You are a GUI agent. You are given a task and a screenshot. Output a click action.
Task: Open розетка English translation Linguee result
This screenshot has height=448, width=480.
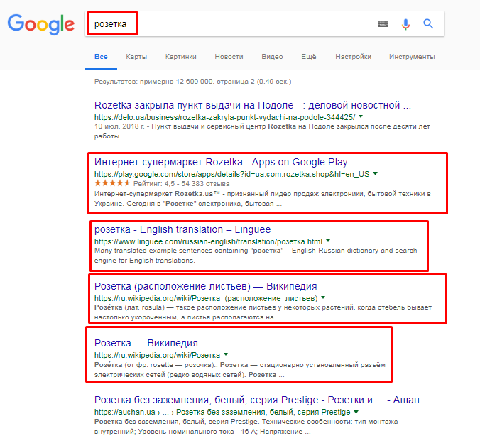182,229
